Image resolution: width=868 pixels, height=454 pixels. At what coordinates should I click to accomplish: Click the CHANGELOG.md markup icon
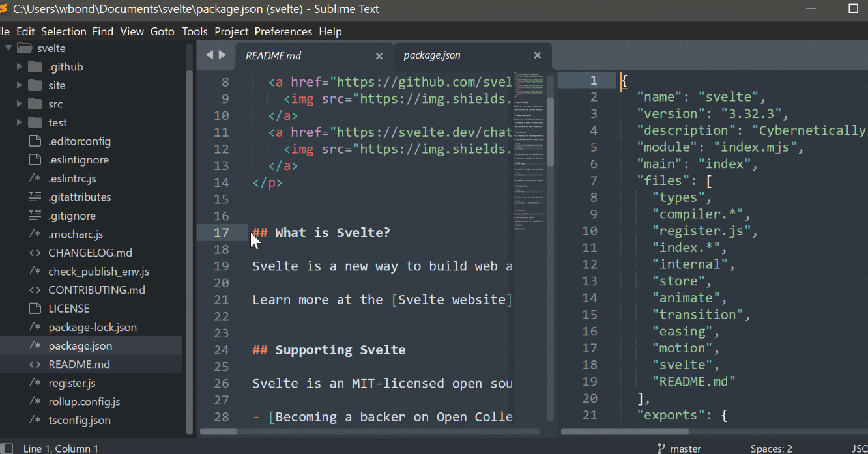pyautogui.click(x=35, y=253)
